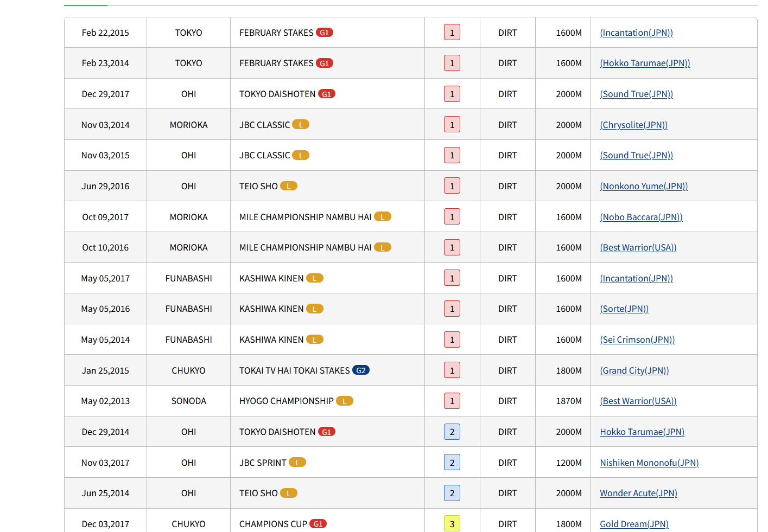
Task: Click 2nd place badge in Nov 03,2017 row
Action: click(x=452, y=463)
